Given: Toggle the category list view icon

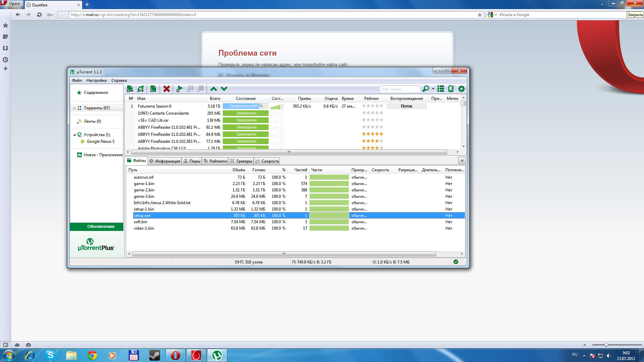Looking at the screenshot, I should 441,89.
